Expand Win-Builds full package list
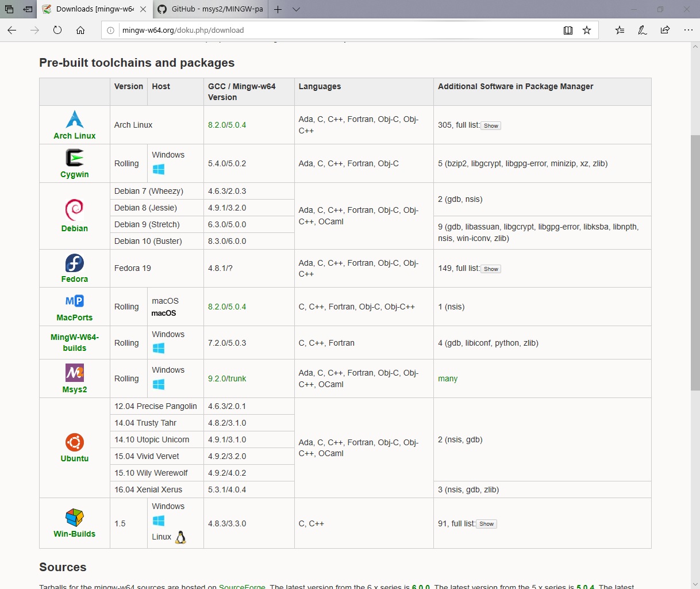Viewport: 700px width, 589px height. click(487, 524)
